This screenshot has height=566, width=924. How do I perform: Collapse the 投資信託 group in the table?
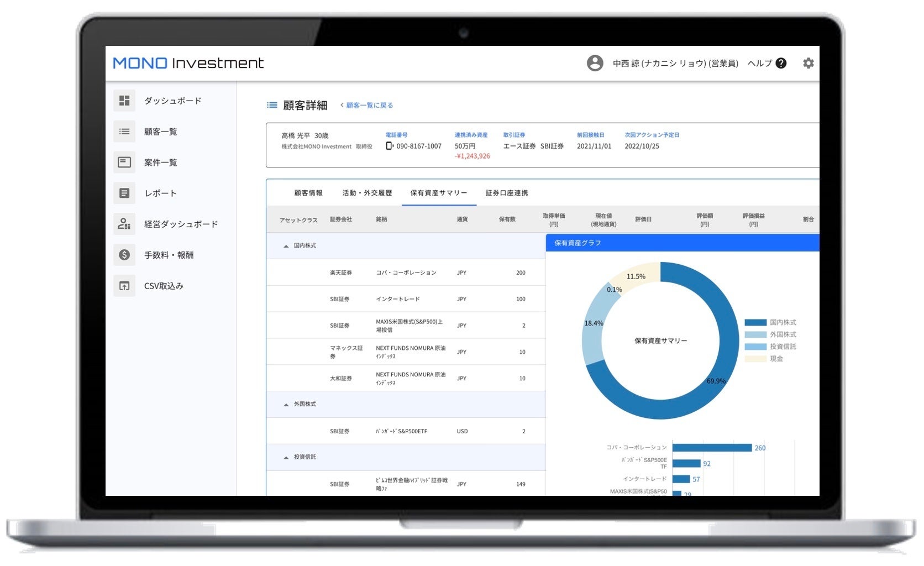[286, 458]
